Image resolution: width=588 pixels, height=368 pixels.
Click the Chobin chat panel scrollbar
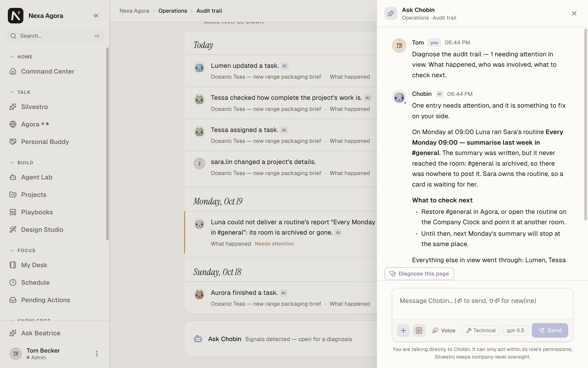(585, 125)
